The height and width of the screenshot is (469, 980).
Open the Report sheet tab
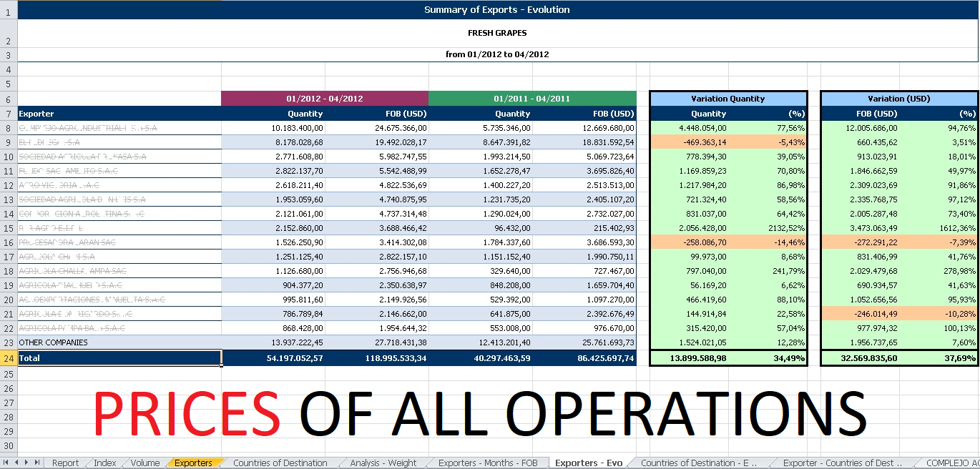click(65, 463)
